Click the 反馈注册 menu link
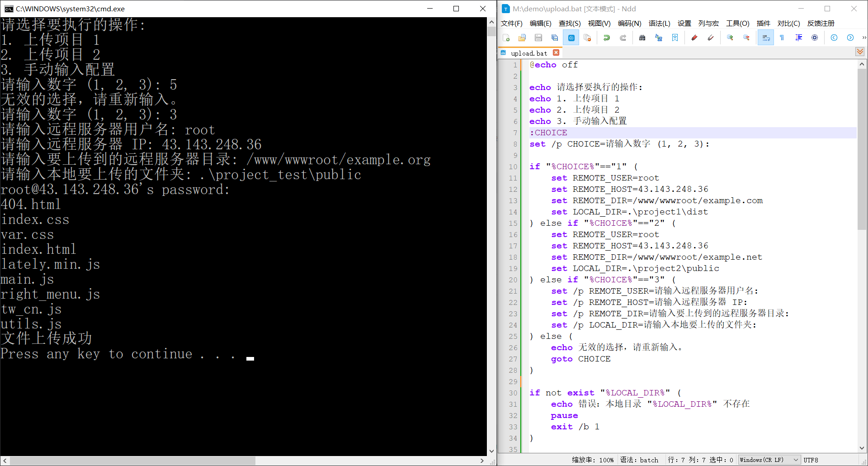Screen dimensions: 868x466 tap(821, 24)
